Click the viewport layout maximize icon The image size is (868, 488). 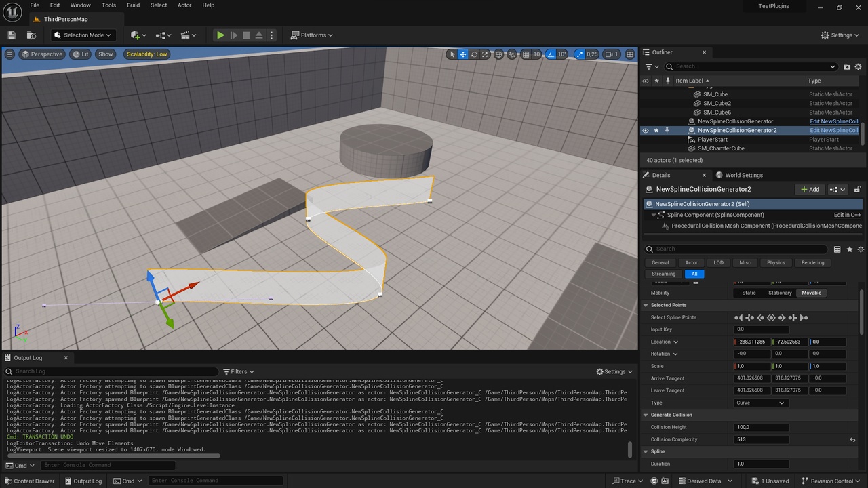tap(630, 54)
